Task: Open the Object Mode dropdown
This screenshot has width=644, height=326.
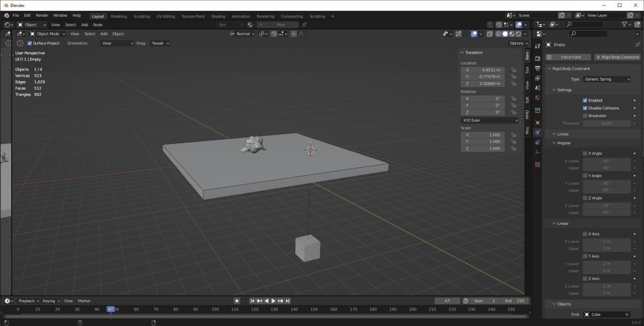Action: pyautogui.click(x=49, y=34)
